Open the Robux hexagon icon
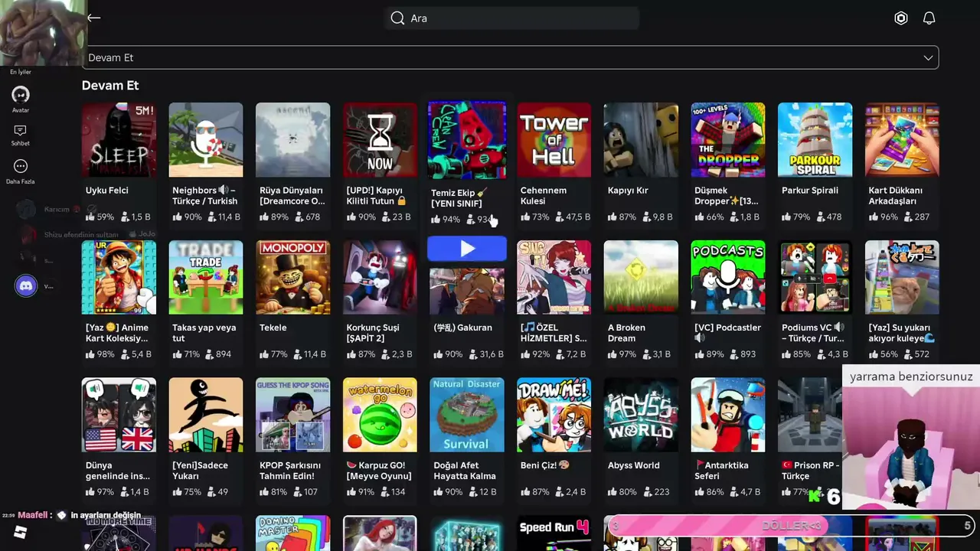Image resolution: width=980 pixels, height=551 pixels. point(901,18)
